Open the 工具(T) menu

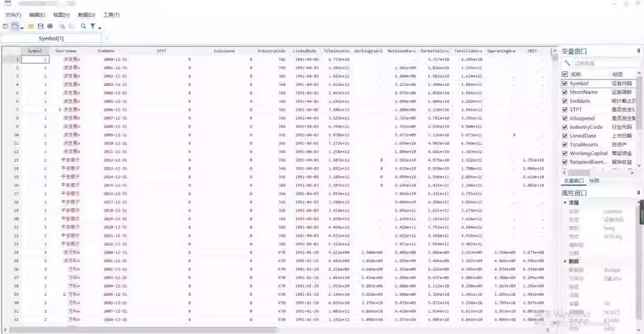click(112, 15)
